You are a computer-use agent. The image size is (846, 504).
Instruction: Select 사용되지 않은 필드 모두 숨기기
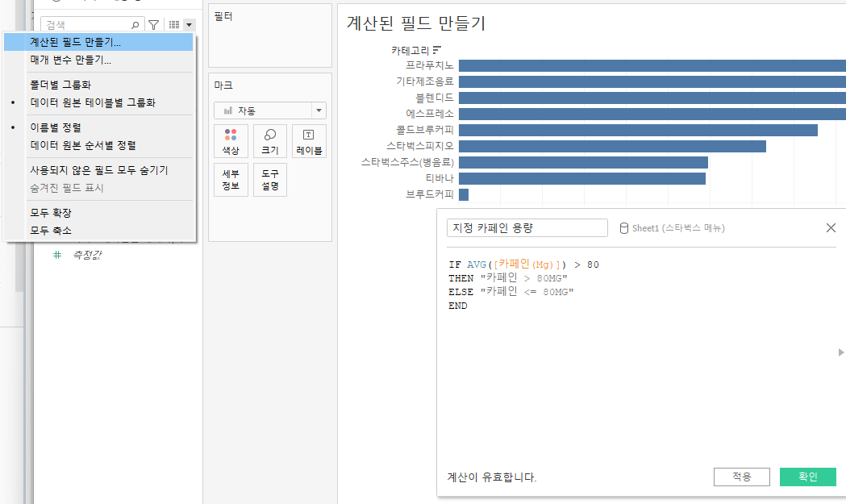coord(98,170)
